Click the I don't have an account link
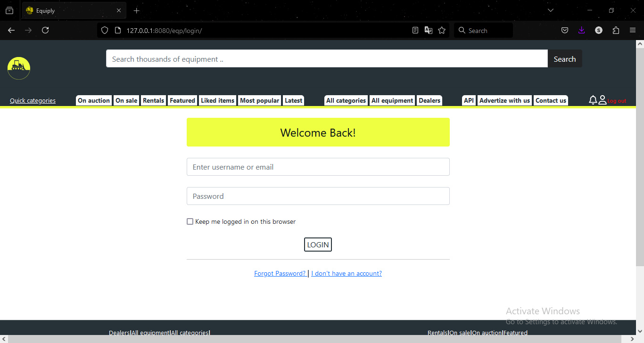The height and width of the screenshot is (343, 644). (x=347, y=273)
